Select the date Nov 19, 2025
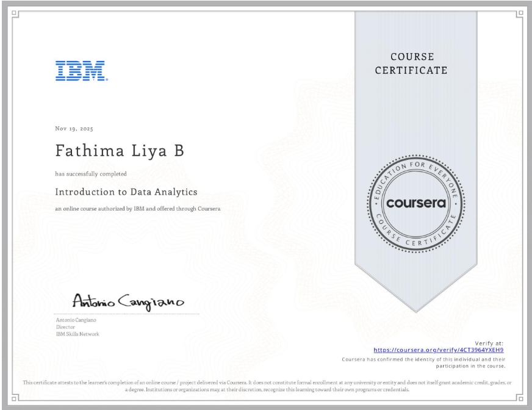Screen dimensions: 532x410 tap(74, 129)
